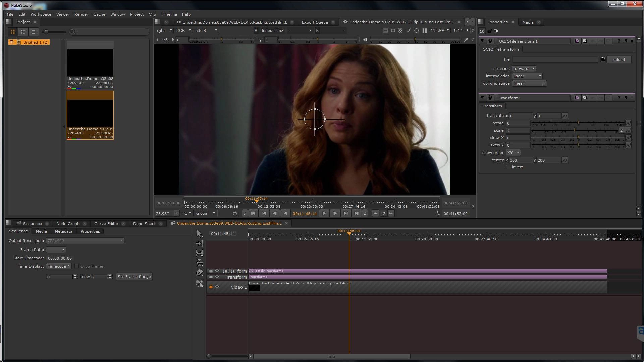Image resolution: width=644 pixels, height=362 pixels.
Task: Select the Metadata sub-tab in Sequence panel
Action: click(63, 231)
